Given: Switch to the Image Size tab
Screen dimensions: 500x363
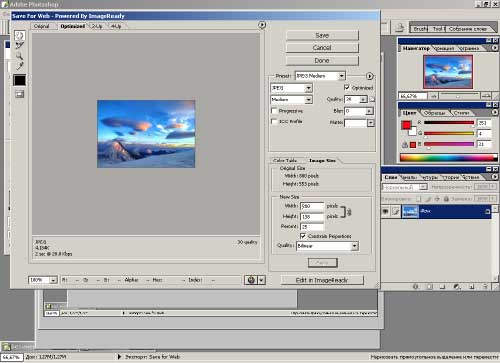Looking at the screenshot, I should tap(322, 160).
